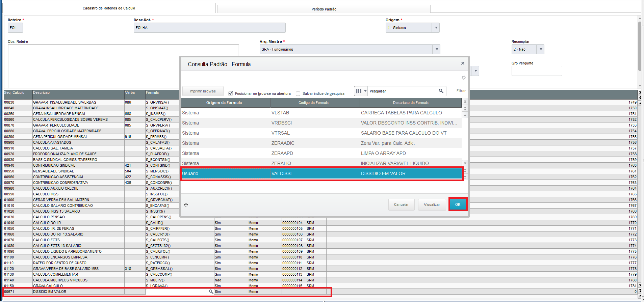Click the header form scroll-down arrow
The width and height of the screenshot is (644, 302).
(x=640, y=86)
